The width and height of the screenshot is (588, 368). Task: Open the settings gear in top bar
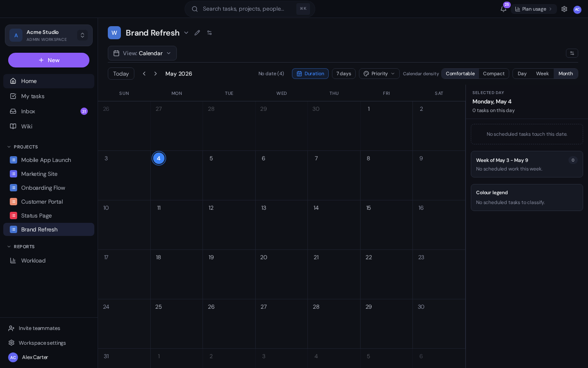coord(564,9)
